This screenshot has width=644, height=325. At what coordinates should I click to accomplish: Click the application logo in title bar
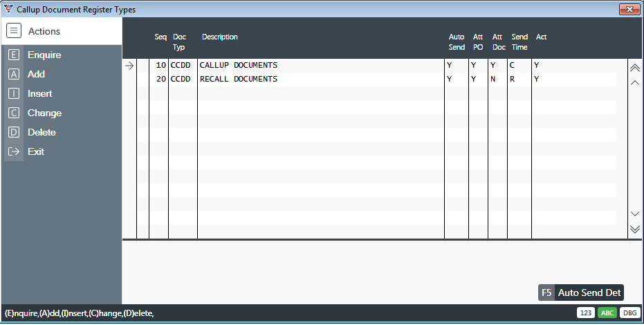[8, 9]
